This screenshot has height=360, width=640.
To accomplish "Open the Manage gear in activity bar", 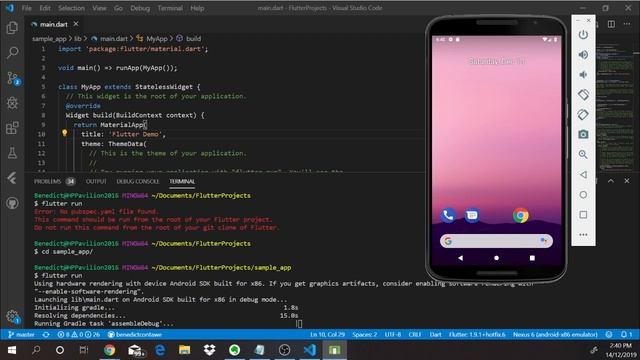I will point(12,316).
